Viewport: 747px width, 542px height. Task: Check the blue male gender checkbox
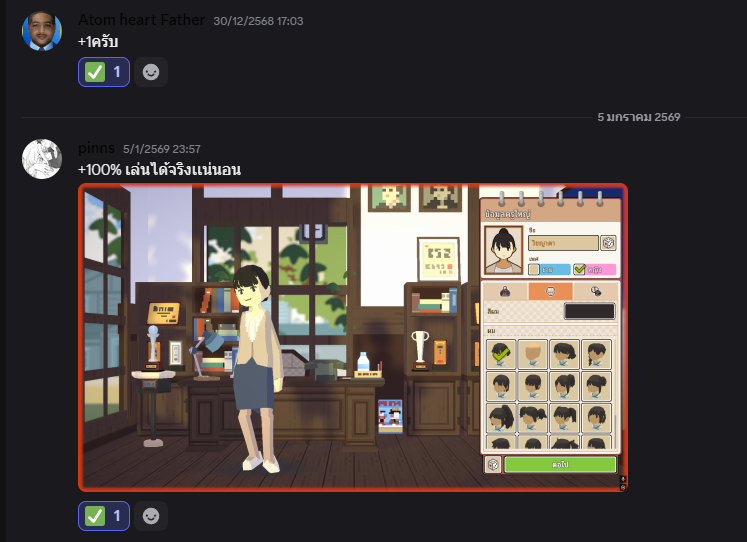[x=534, y=269]
